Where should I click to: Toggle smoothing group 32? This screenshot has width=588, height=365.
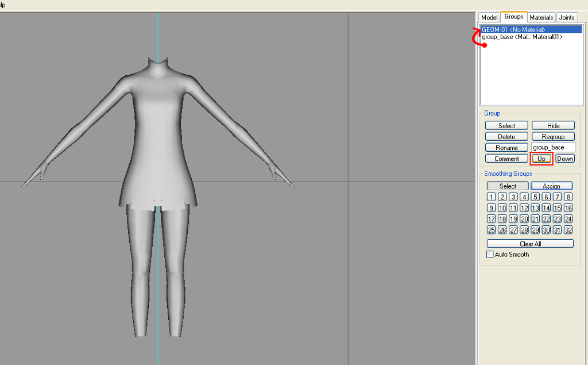click(568, 230)
